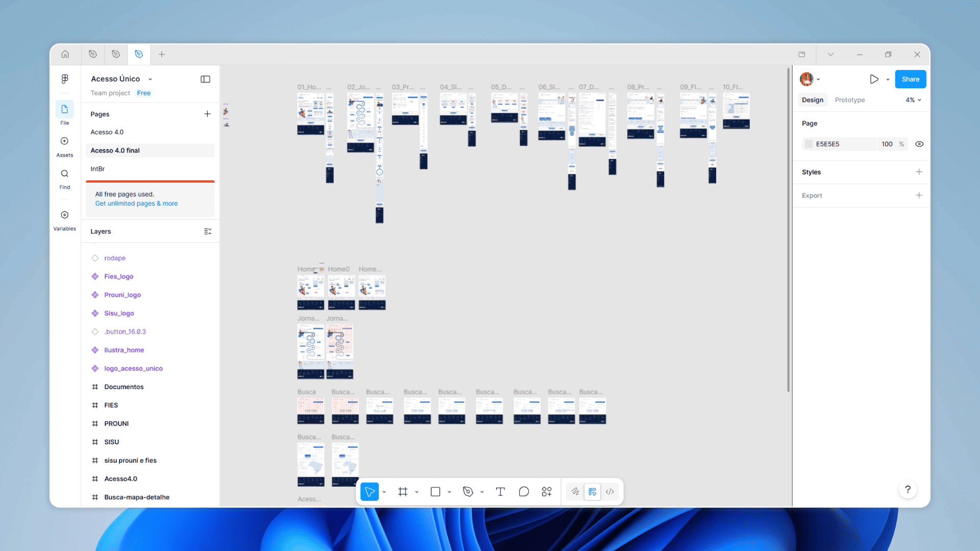Select the Acesso 4.0 final page
The height and width of the screenshot is (551, 980).
[150, 151]
